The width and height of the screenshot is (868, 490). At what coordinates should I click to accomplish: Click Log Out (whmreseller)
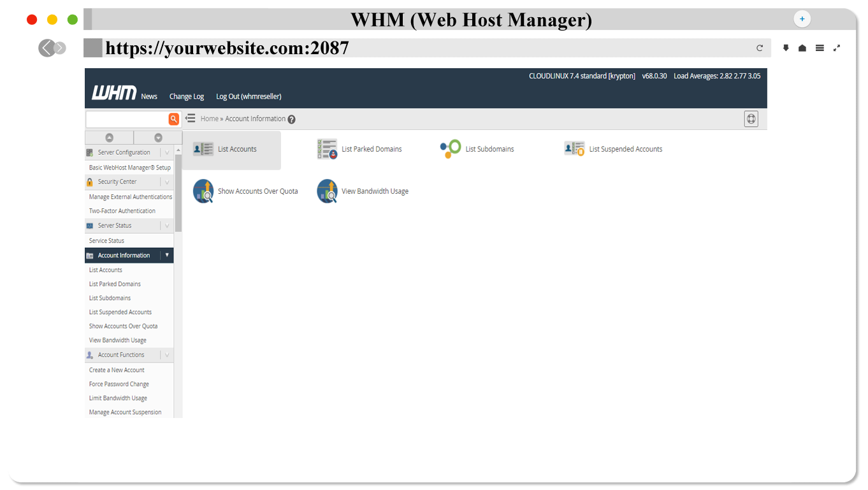[x=249, y=97]
